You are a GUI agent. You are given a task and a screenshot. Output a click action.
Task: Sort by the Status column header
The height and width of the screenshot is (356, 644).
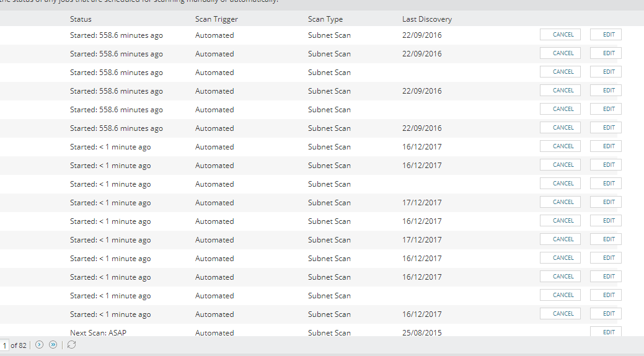(x=81, y=19)
